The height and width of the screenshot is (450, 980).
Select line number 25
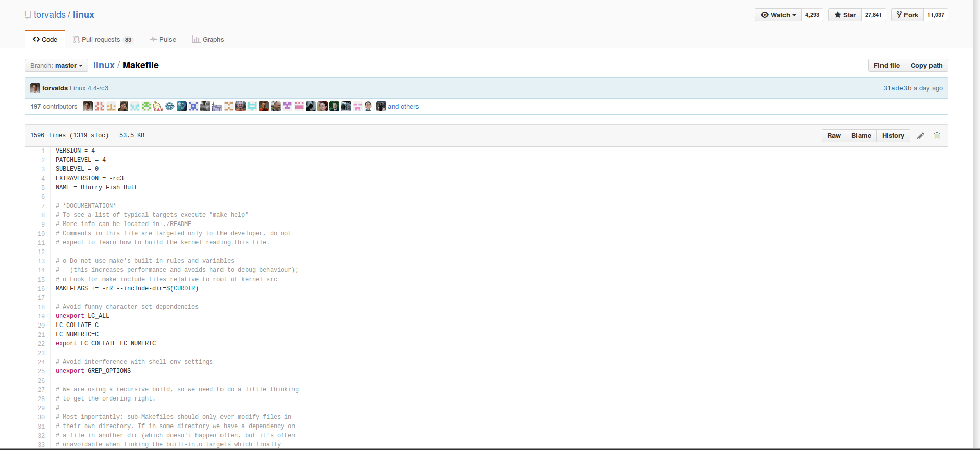pos(41,371)
